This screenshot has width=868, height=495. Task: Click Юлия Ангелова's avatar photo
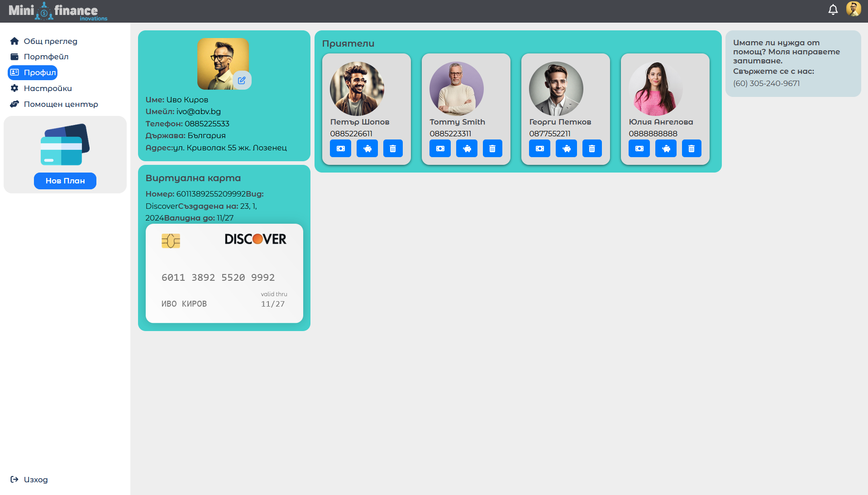click(x=656, y=89)
